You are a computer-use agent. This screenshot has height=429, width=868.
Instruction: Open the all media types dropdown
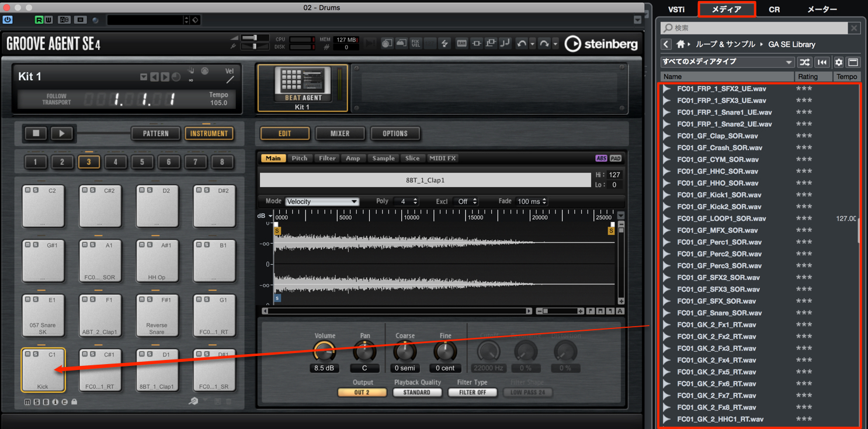tap(728, 62)
